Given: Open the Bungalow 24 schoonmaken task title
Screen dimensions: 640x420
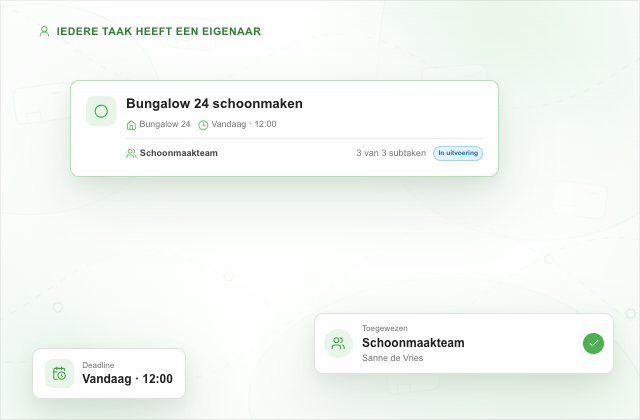Looking at the screenshot, I should tap(214, 104).
